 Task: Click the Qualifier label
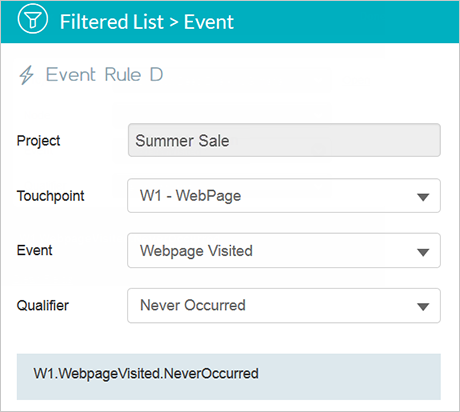coord(43,305)
